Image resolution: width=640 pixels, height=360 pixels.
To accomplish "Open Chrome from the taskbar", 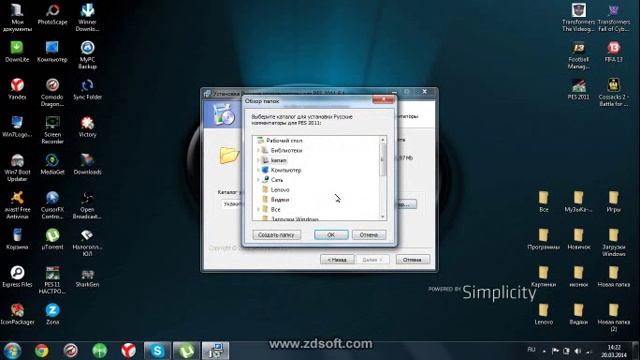I will coord(42,351).
